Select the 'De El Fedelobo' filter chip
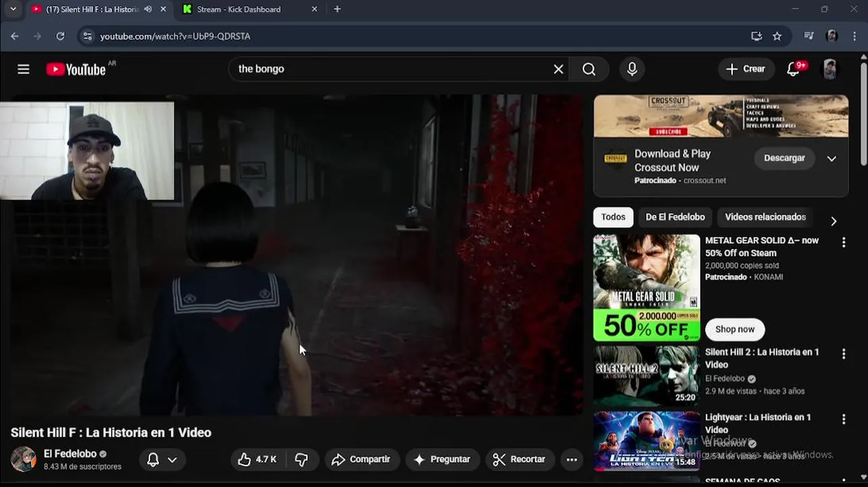The image size is (868, 487). coord(675,217)
